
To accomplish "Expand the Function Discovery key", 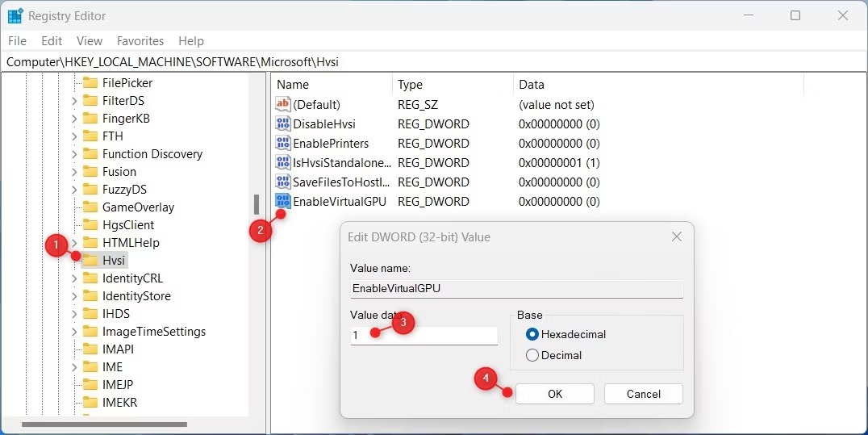I will pyautogui.click(x=74, y=154).
